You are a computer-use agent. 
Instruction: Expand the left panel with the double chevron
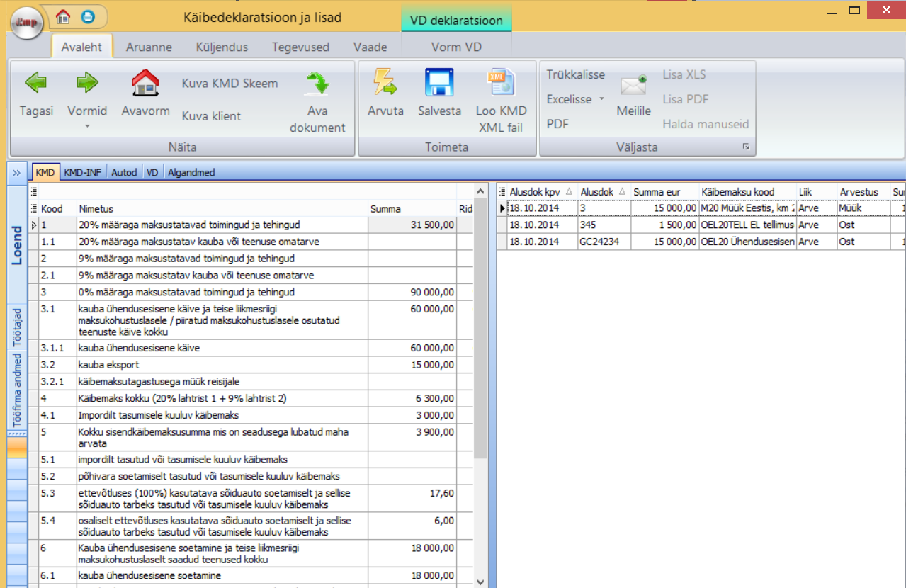tap(16, 173)
